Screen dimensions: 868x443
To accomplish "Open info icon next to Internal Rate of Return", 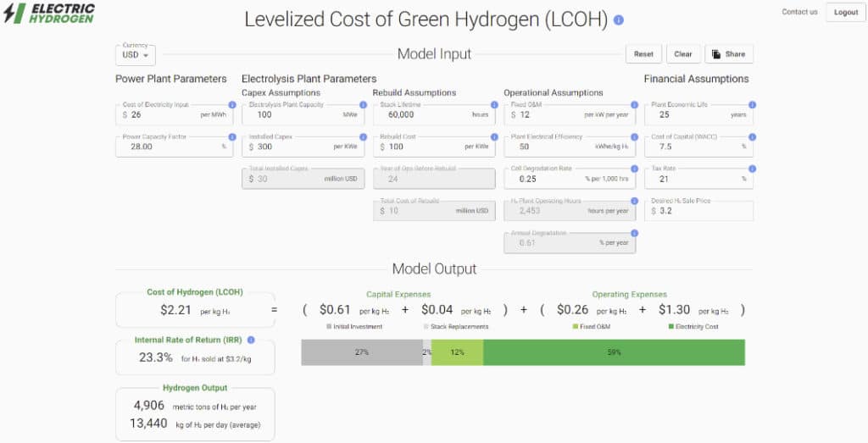I will pyautogui.click(x=251, y=341).
